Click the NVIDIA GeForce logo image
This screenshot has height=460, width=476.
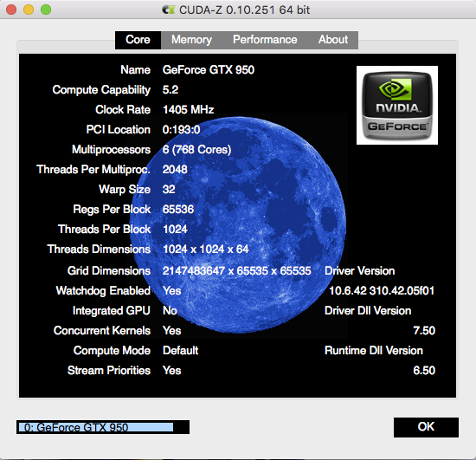[x=397, y=105]
